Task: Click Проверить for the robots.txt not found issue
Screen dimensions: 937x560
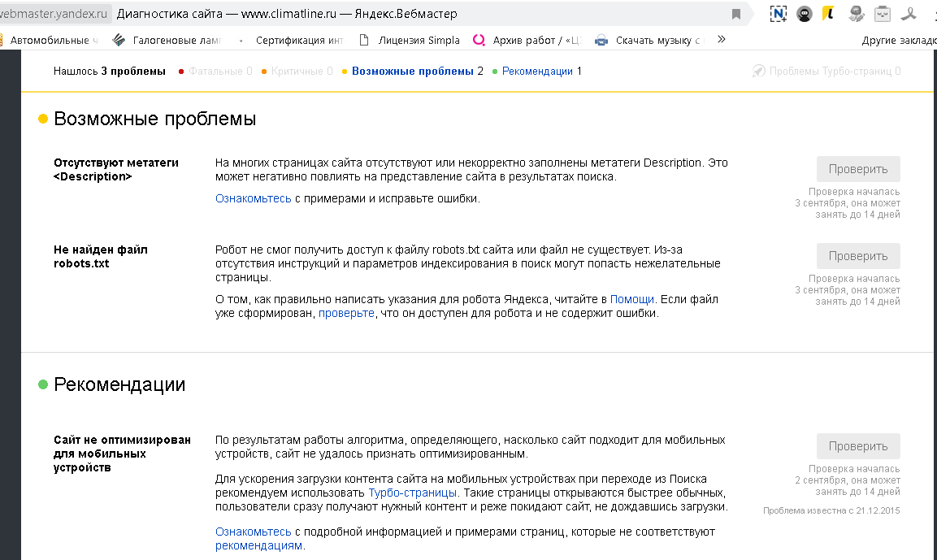Action: 858,256
